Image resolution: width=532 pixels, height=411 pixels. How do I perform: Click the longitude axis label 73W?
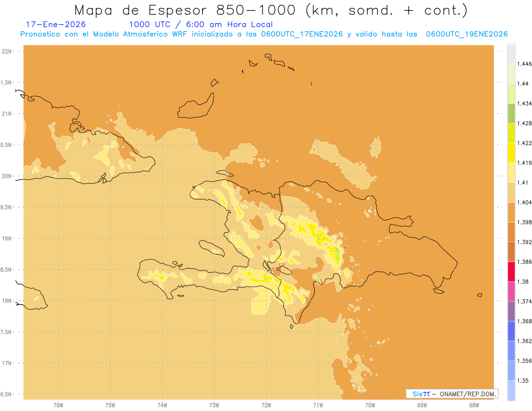pos(214,405)
